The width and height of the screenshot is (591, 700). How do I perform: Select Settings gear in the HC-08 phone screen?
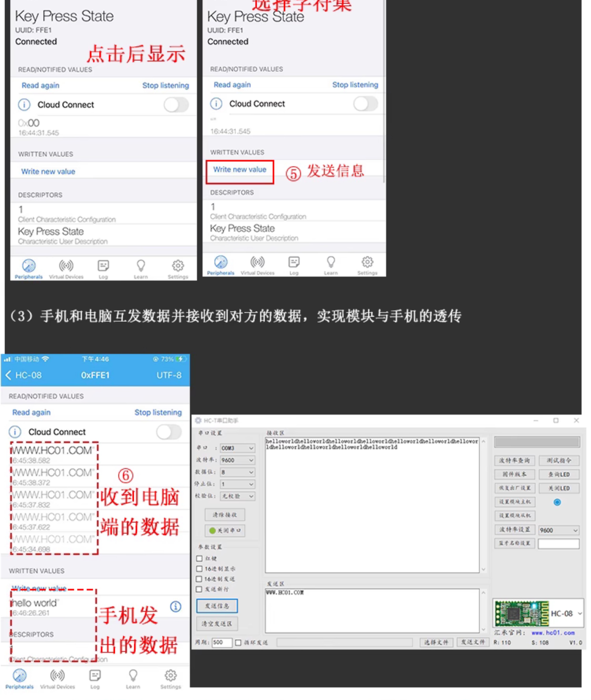coord(171,675)
